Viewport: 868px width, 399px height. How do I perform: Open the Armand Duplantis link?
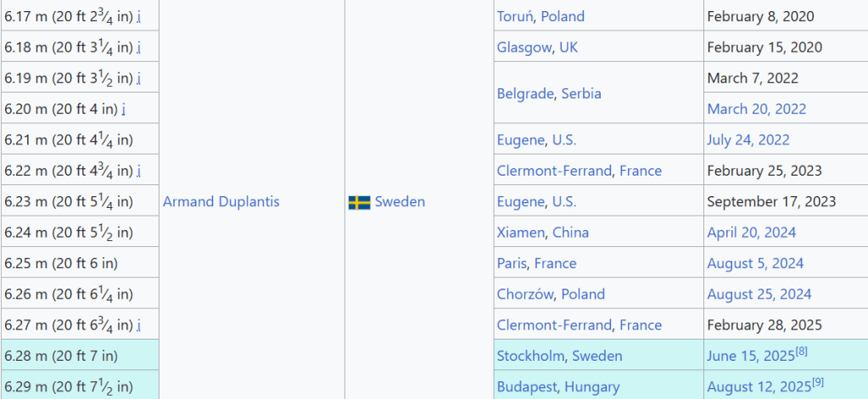221,202
